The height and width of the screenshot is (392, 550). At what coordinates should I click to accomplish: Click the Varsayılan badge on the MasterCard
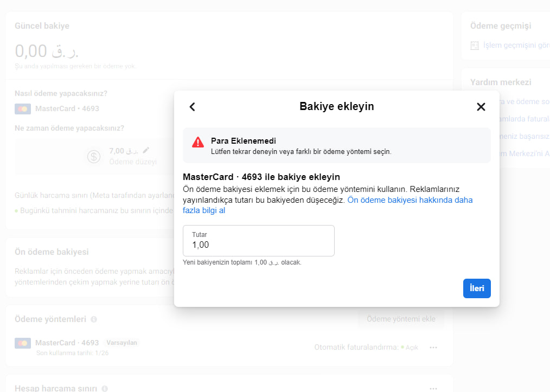(121, 343)
